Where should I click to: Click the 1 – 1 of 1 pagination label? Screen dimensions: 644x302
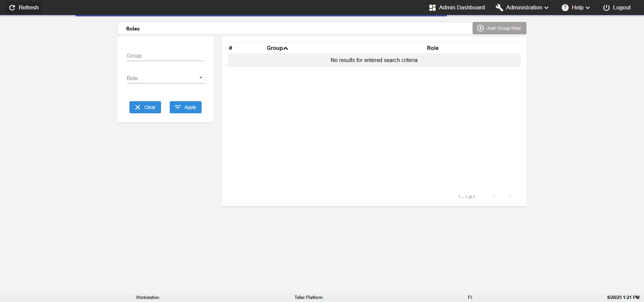pyautogui.click(x=467, y=197)
